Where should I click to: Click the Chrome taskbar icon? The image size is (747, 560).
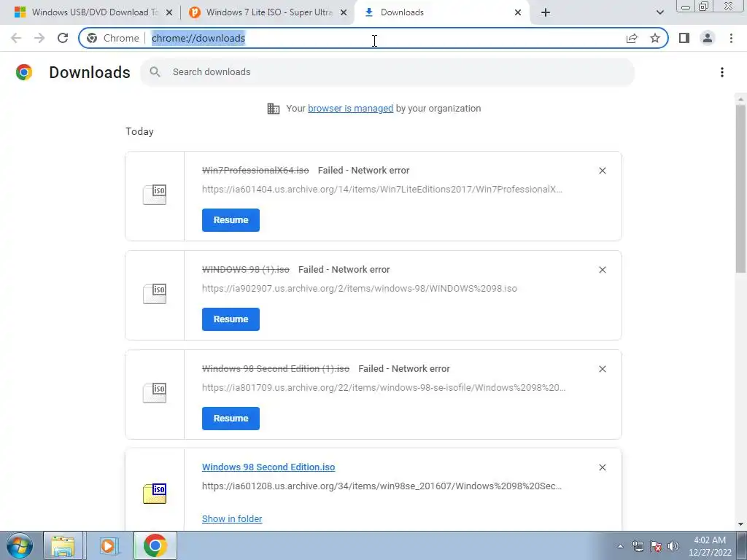coord(155,545)
